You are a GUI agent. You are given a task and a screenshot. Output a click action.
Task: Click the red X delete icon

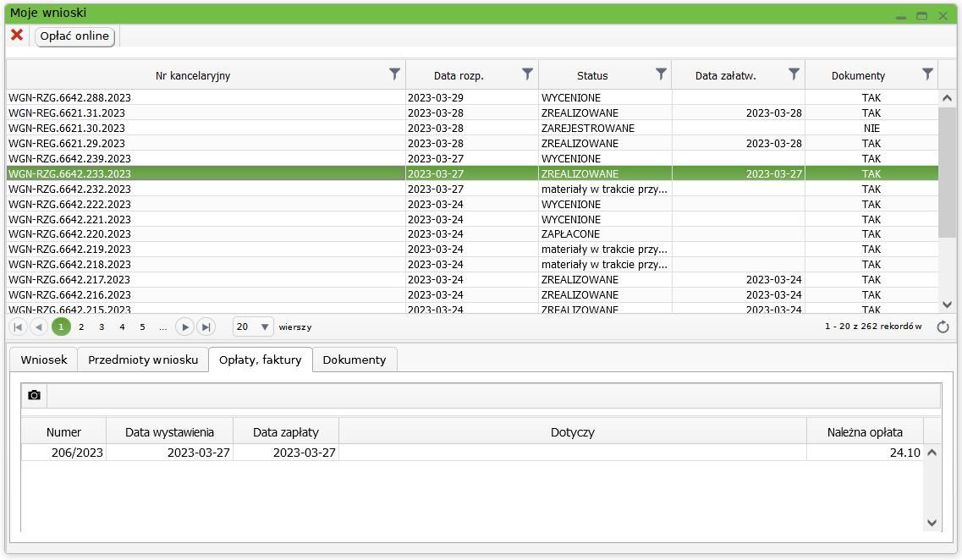pos(16,35)
